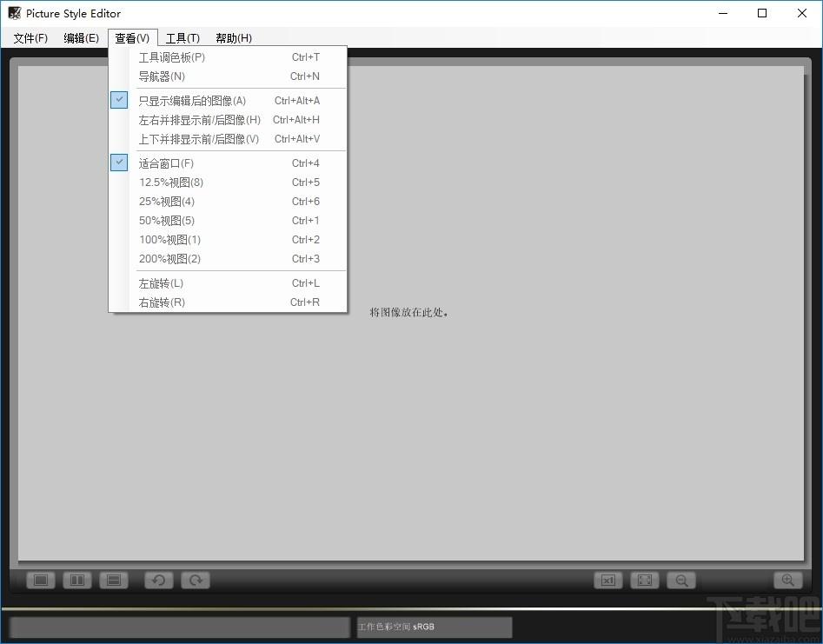The image size is (823, 644).
Task: Minimize the Picture Style Editor window
Action: (723, 13)
